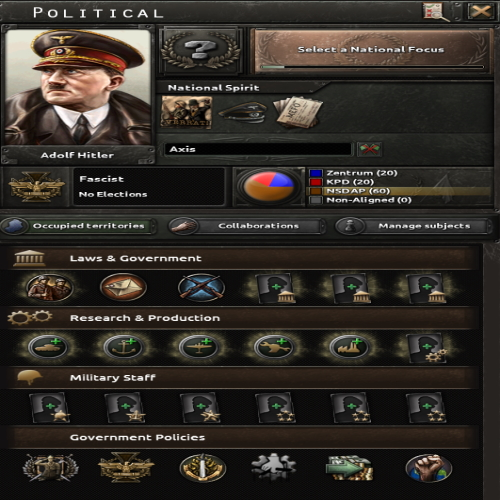Click the party popularity pie chart
The height and width of the screenshot is (500, 500).
pos(269,187)
